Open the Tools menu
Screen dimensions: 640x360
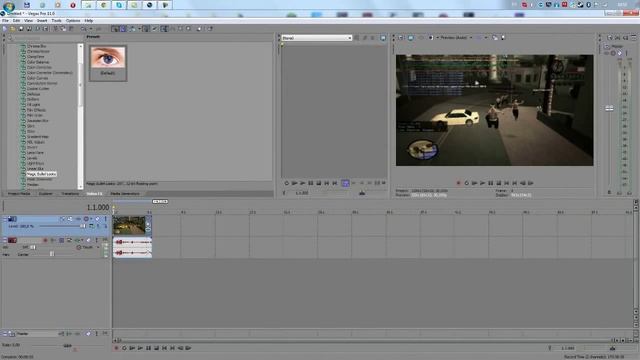pyautogui.click(x=56, y=20)
